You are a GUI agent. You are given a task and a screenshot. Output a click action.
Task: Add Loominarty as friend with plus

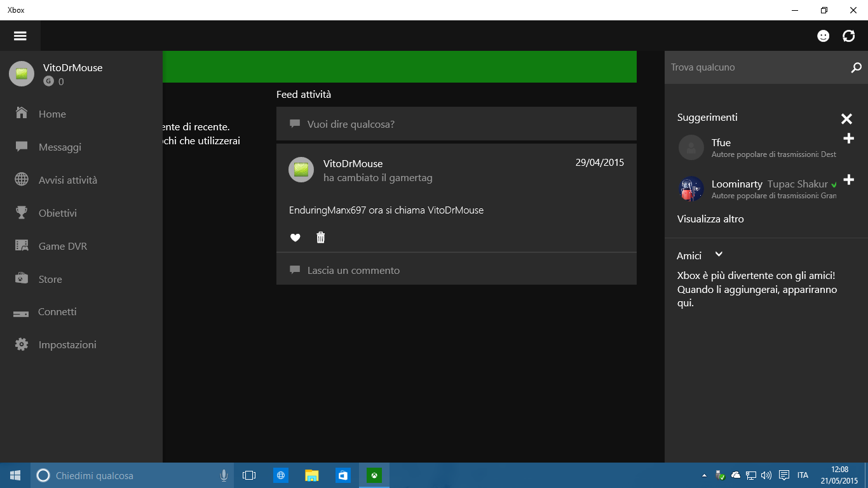(848, 180)
